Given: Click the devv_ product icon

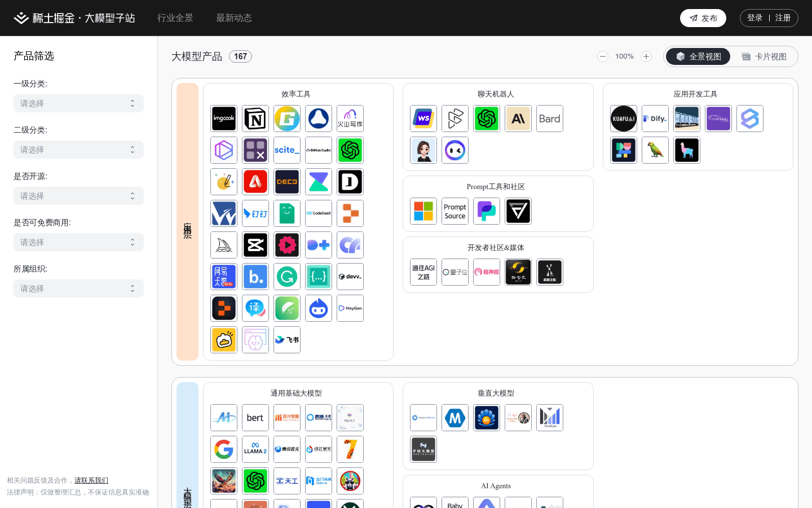Looking at the screenshot, I should coord(350,277).
